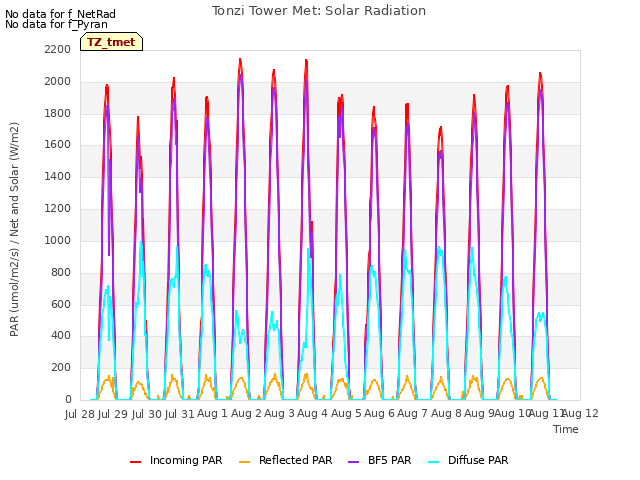Select the Reflected PAR legend label
Image resolution: width=640 pixels, height=480 pixels.
[x=296, y=460]
